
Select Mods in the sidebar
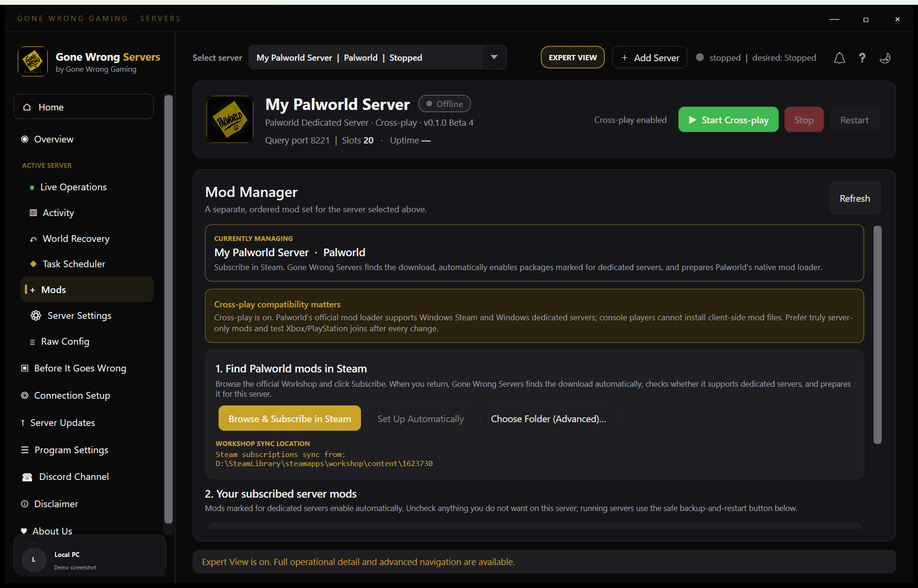[x=87, y=289]
